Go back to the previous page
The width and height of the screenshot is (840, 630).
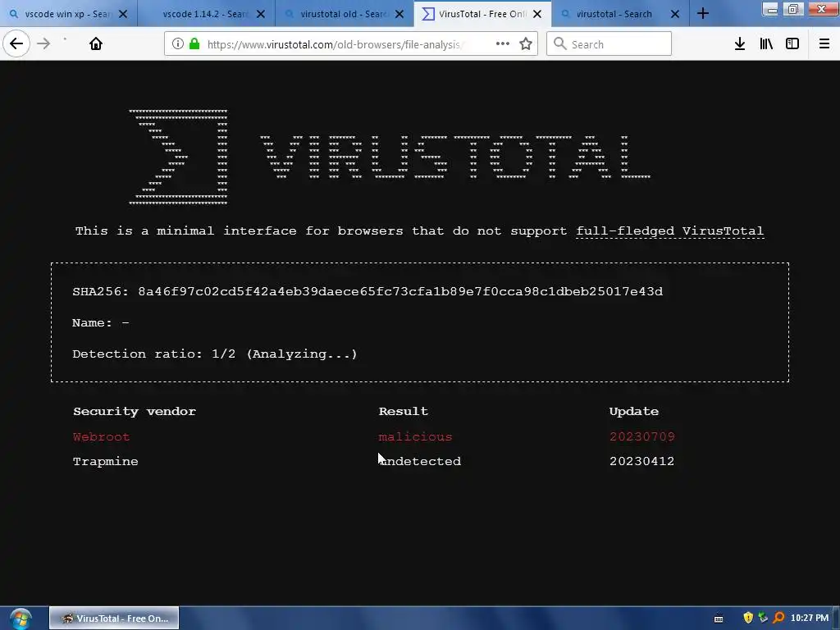(x=16, y=43)
